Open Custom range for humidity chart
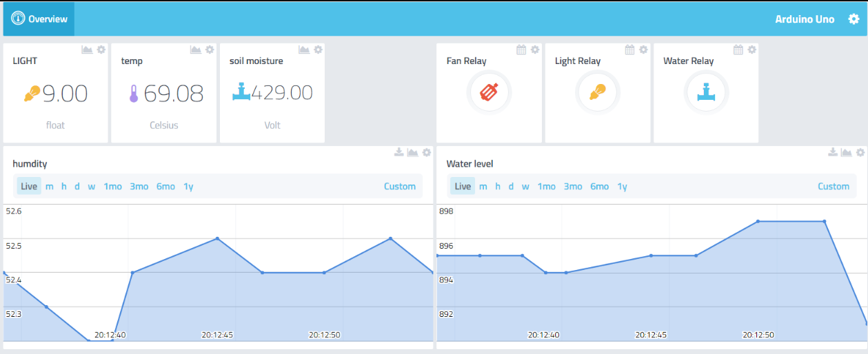The width and height of the screenshot is (868, 354). 399,187
